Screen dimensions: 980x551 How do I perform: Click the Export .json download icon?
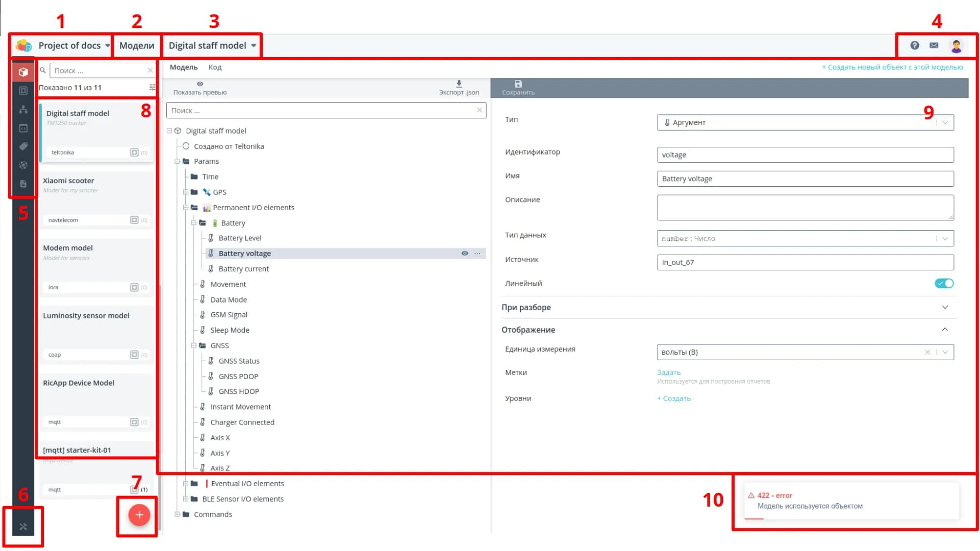(x=459, y=84)
